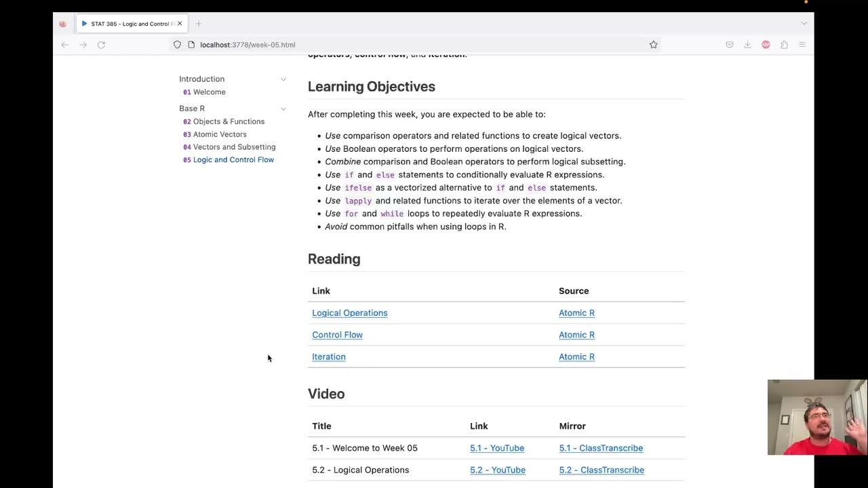Open the Firefox hamburger menu

coord(802,45)
